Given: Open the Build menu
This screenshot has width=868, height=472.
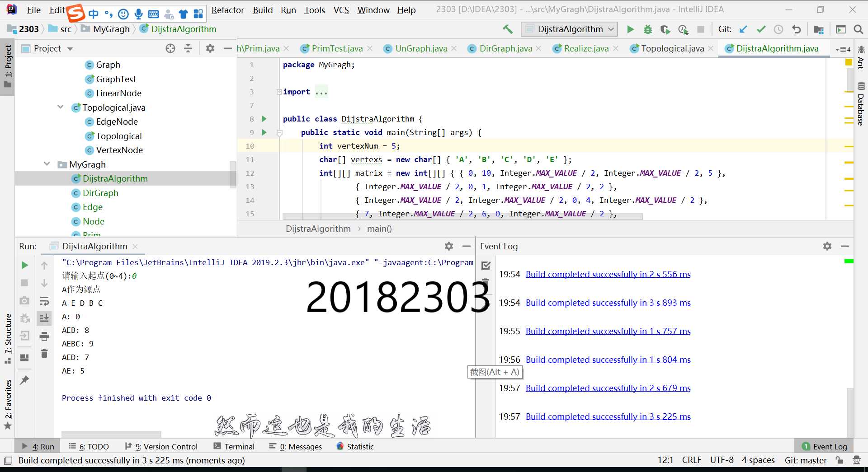Looking at the screenshot, I should click(263, 10).
